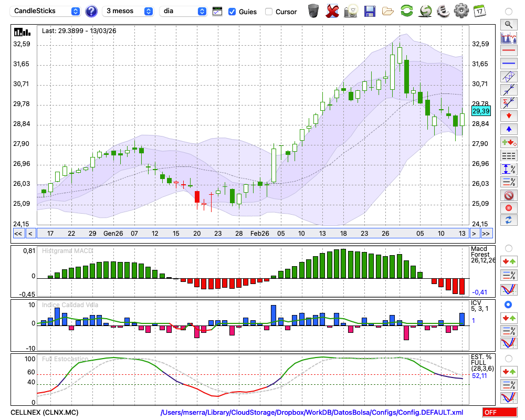Image resolution: width=525 pixels, height=420 pixels.
Task: Enable the Cursor checkbox
Action: 269,11
